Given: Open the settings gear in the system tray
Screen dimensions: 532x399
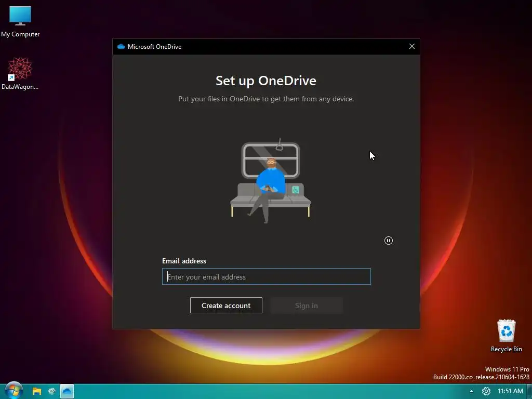Looking at the screenshot, I should pyautogui.click(x=486, y=391).
